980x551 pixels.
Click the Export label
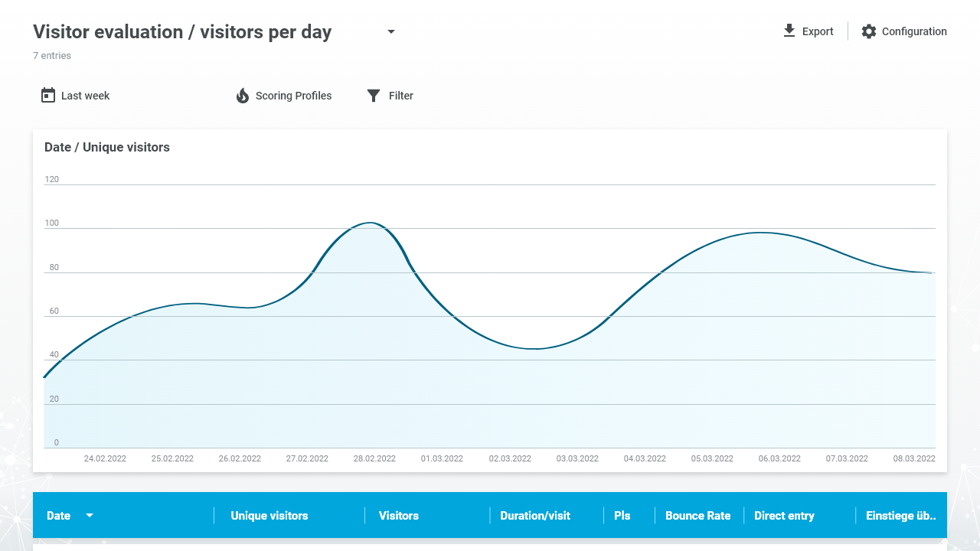click(x=818, y=31)
